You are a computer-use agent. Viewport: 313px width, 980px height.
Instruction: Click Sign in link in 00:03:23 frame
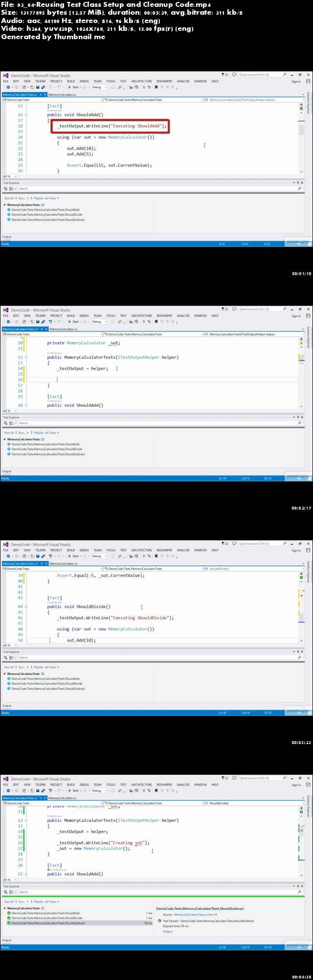tap(296, 550)
